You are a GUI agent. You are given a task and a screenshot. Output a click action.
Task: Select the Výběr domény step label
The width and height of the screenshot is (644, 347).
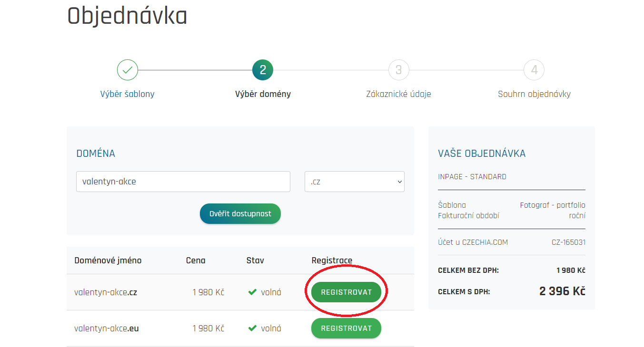coord(263,94)
